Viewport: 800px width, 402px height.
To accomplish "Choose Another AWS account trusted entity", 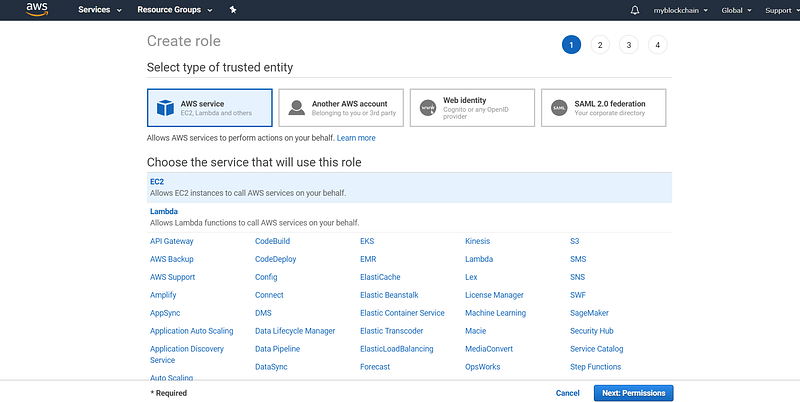I will click(341, 108).
